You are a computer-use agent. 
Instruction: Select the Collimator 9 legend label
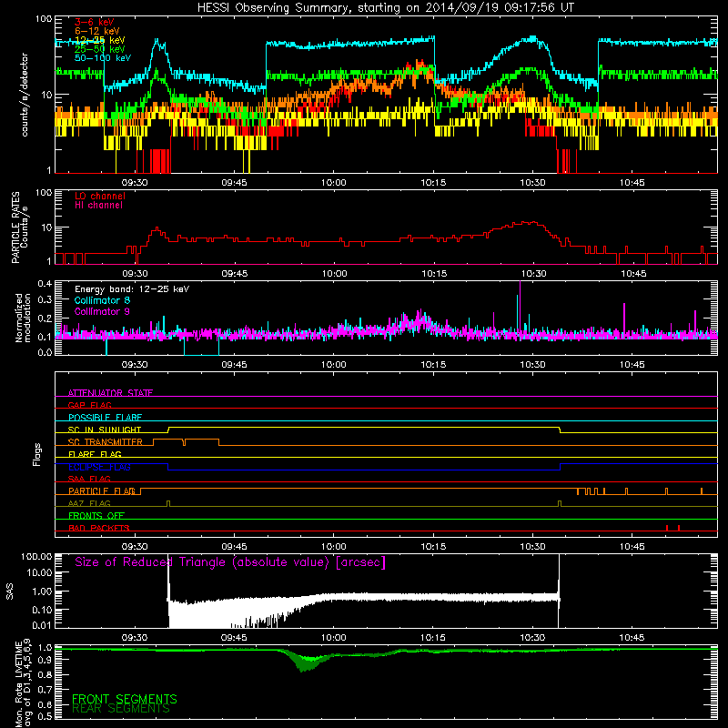(x=102, y=311)
